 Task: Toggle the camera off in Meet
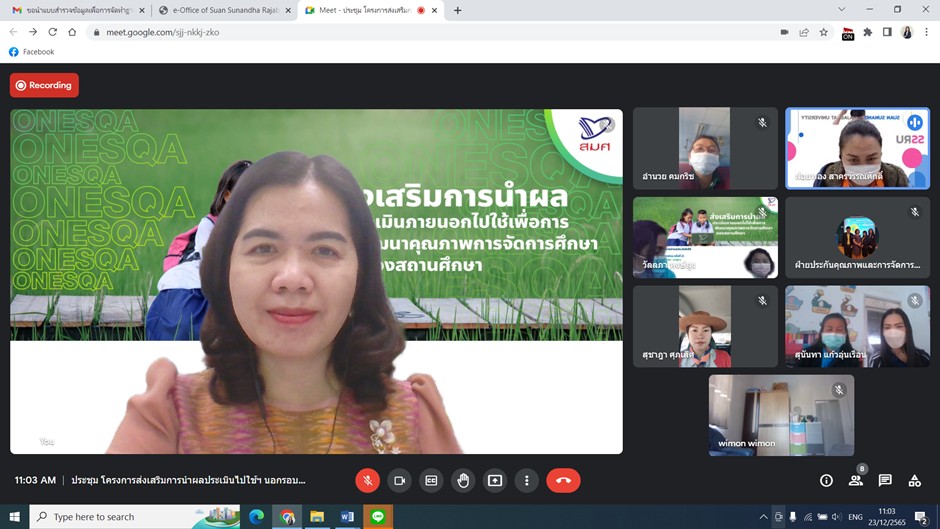[399, 480]
